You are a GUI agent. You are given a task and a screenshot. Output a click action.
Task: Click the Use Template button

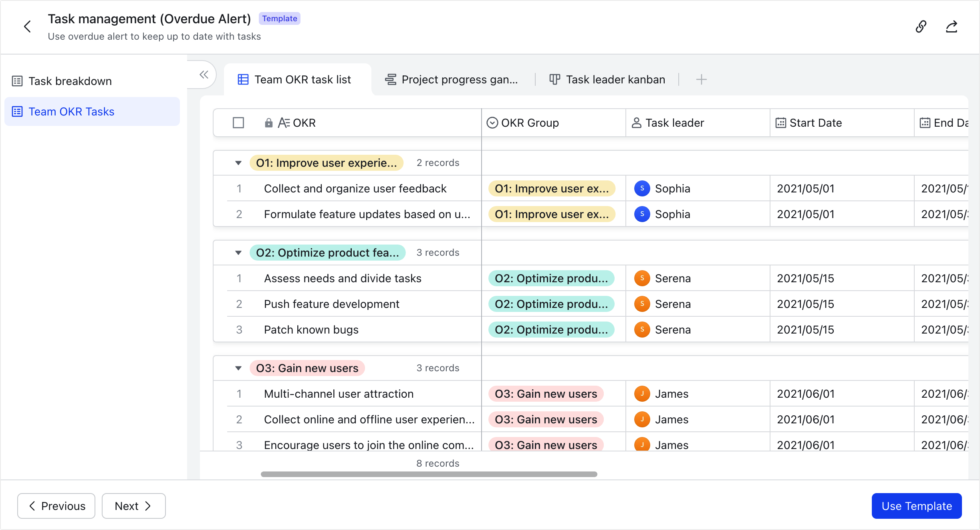916,506
